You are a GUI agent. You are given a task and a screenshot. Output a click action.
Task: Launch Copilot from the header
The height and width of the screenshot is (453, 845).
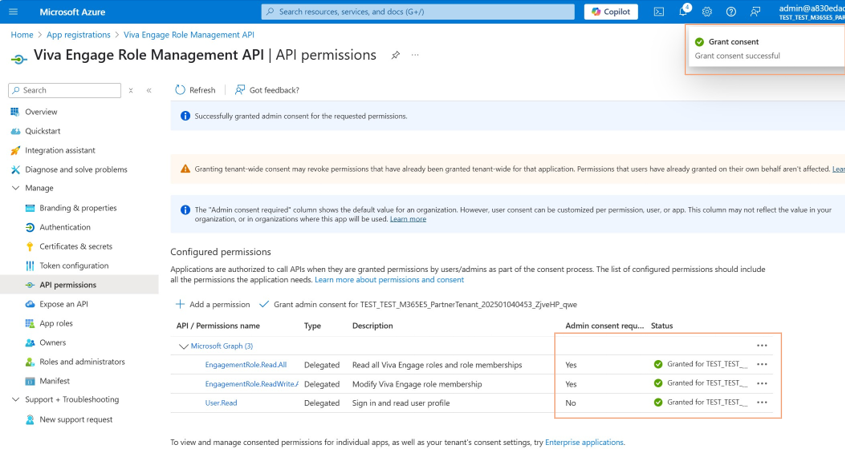611,11
